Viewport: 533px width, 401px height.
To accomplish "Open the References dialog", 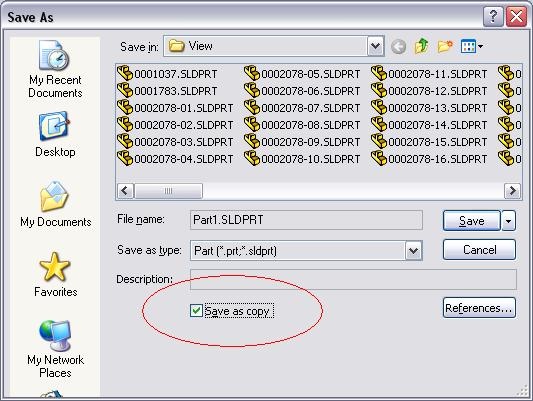I will point(479,308).
